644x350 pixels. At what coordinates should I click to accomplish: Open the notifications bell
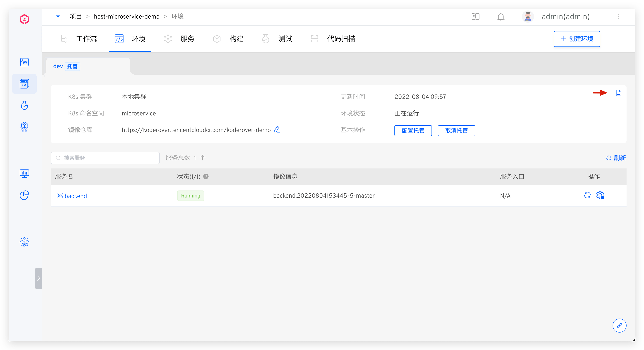[x=500, y=17]
